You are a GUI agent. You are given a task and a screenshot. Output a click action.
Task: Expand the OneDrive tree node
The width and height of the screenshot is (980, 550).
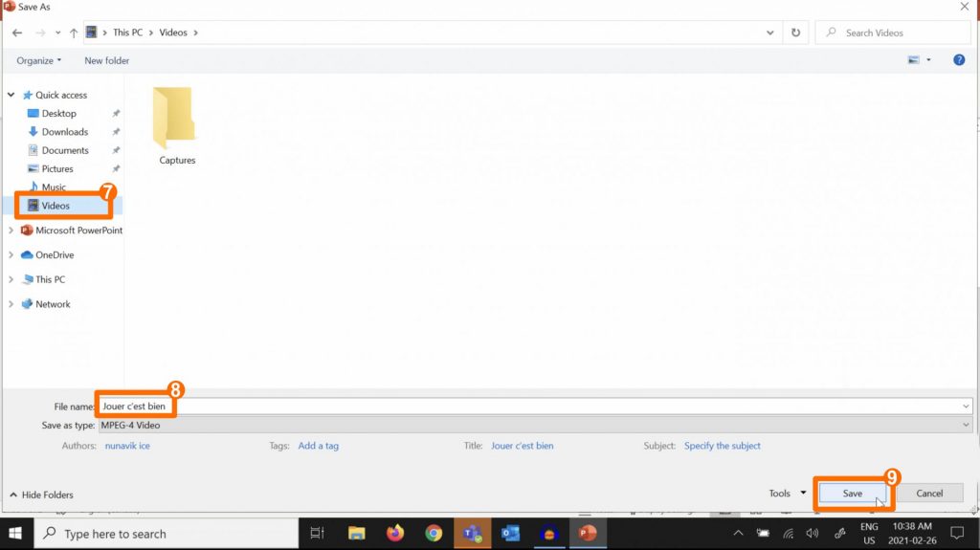(x=11, y=255)
